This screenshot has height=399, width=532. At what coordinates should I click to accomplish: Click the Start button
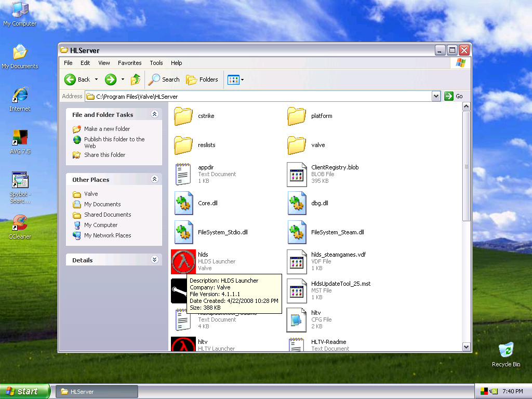25,392
